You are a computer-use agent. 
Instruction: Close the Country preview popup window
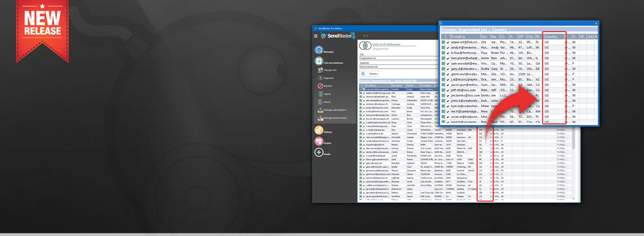(595, 23)
